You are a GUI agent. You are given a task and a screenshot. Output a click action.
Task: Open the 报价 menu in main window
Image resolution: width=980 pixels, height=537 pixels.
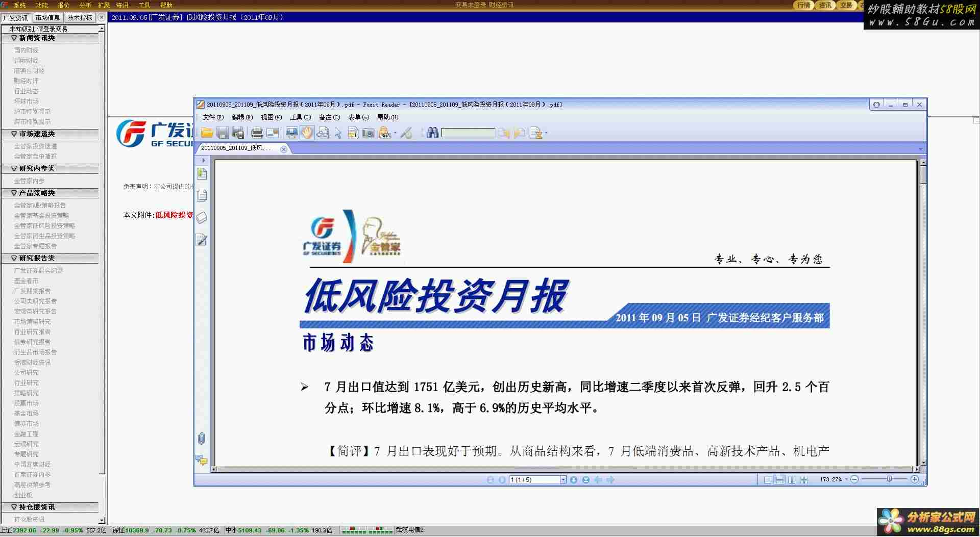click(x=63, y=6)
